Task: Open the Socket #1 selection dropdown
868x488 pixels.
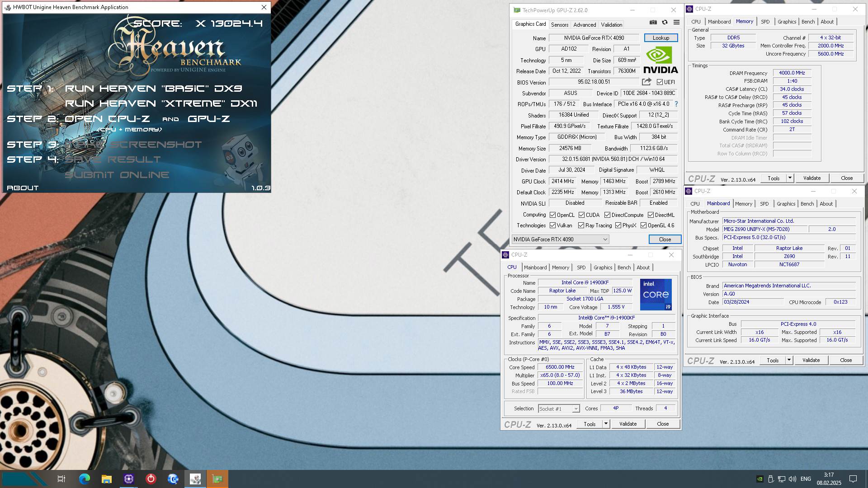Action: point(559,409)
